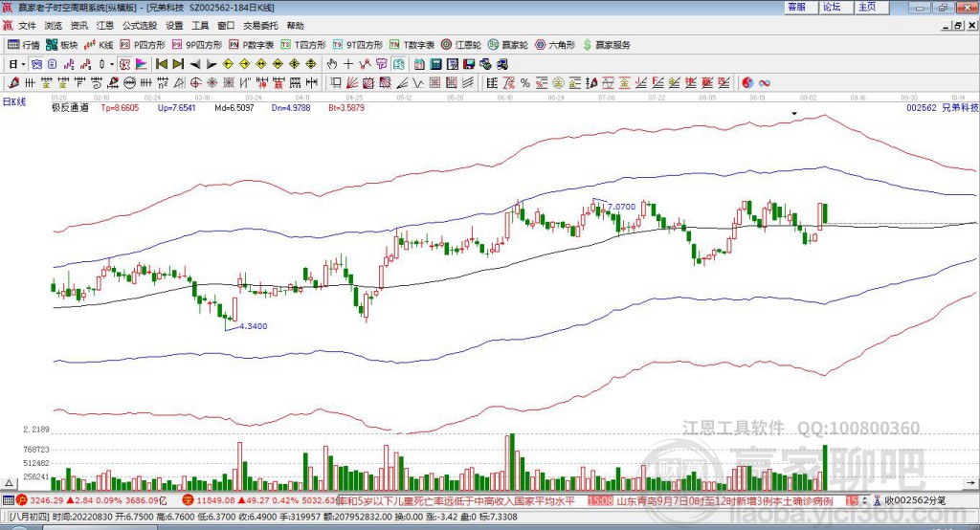Click the news ticker stepper arrows
The height and width of the screenshot is (530, 980).
point(865,500)
